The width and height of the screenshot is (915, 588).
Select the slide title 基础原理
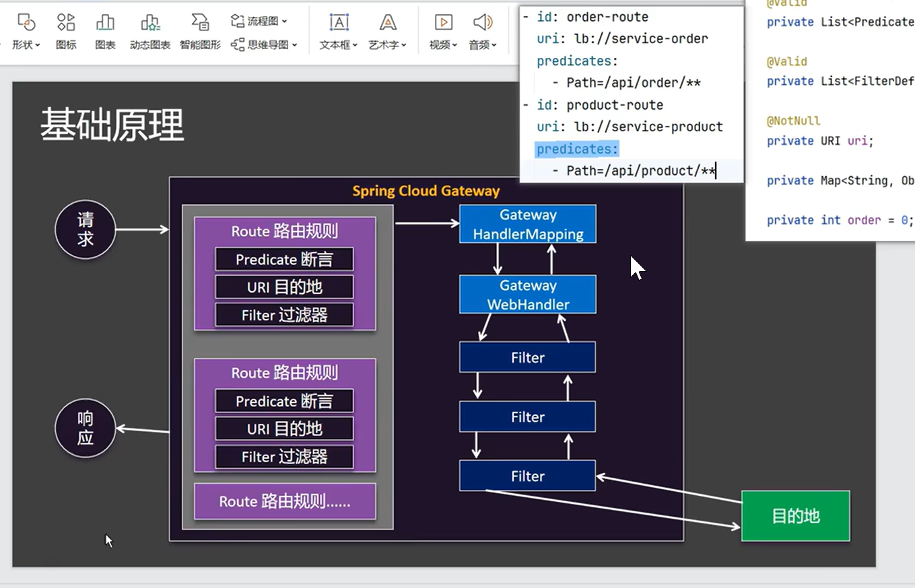coord(112,124)
